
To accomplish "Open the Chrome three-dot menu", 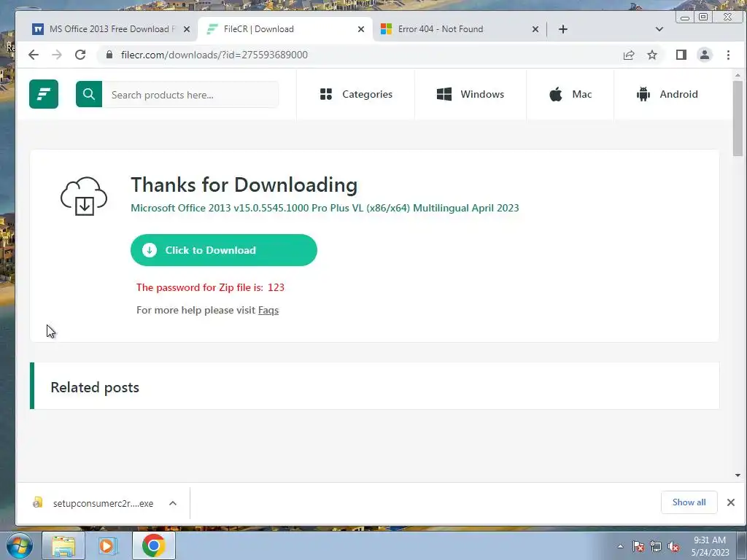I will click(728, 55).
